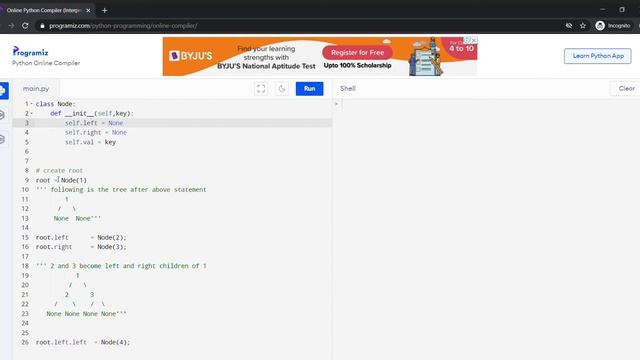
Task: Click line 'root.left = Node(2);'
Action: (81, 238)
